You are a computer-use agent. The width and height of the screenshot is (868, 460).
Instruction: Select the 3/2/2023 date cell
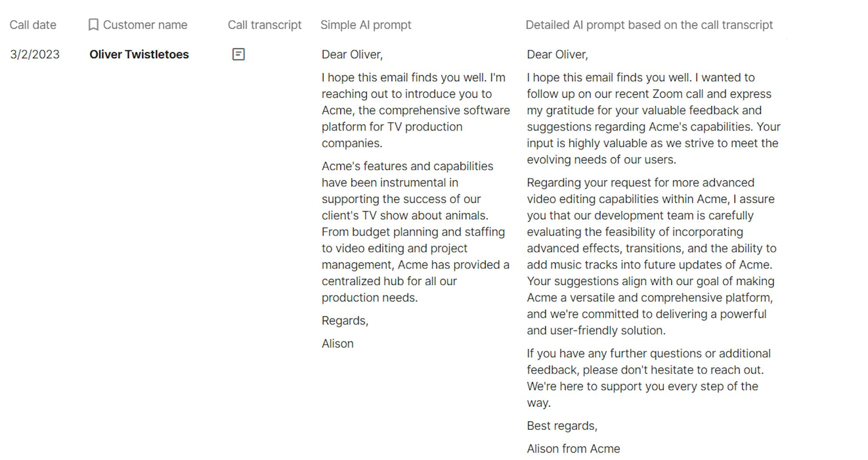click(35, 54)
